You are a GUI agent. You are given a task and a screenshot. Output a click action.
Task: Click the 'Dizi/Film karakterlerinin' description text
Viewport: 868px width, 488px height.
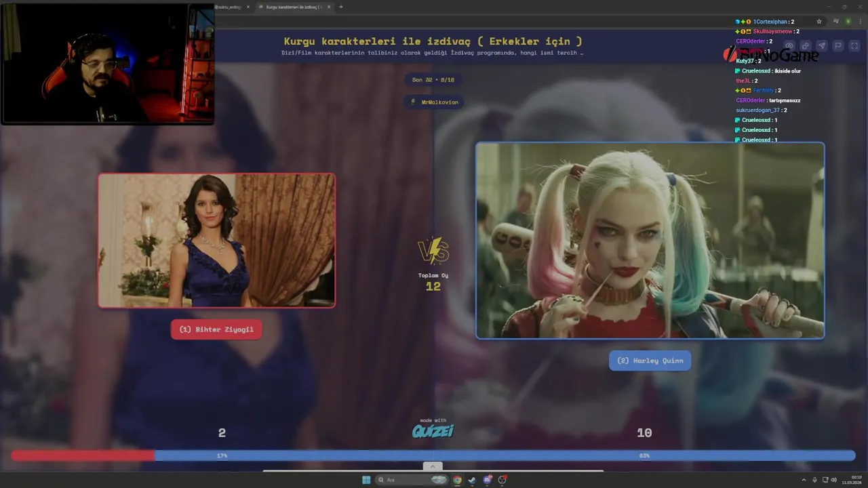pos(433,53)
